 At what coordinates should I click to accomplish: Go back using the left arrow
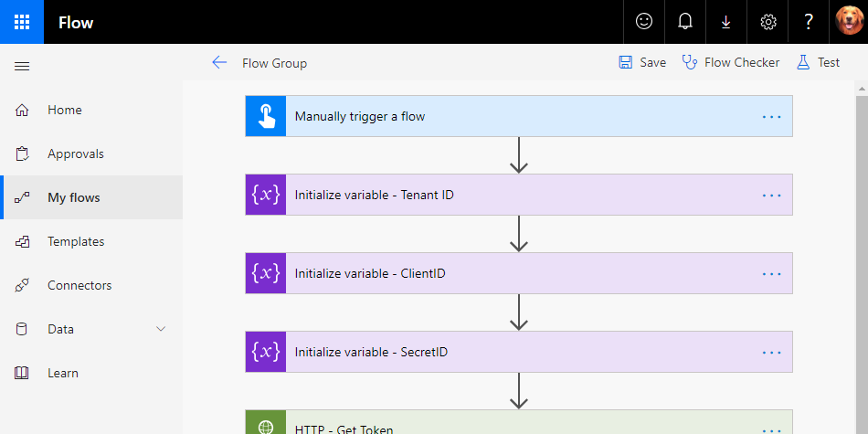pyautogui.click(x=219, y=62)
